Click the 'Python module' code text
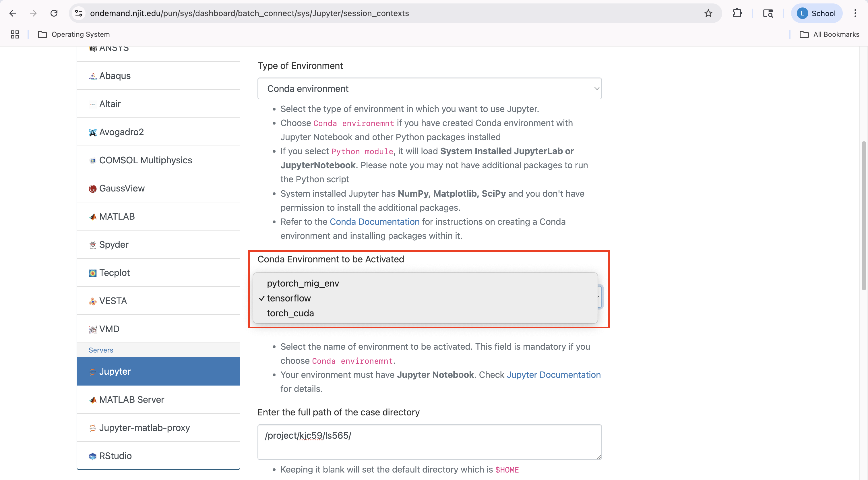The image size is (868, 480). point(362,151)
